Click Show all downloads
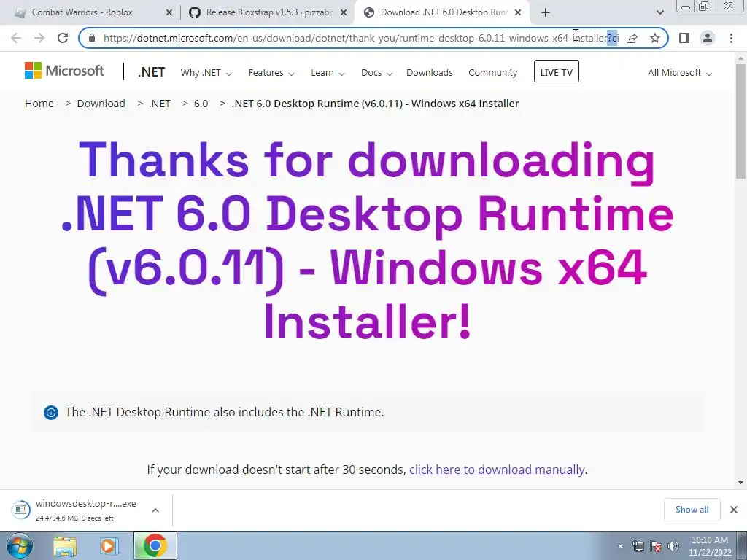This screenshot has height=560, width=747. [x=692, y=510]
